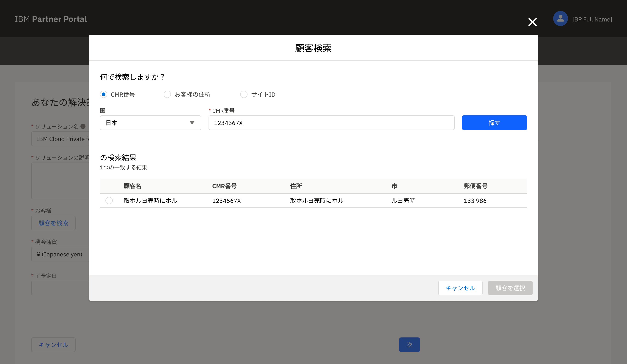Click the 郵便番号 column header
Image resolution: width=627 pixels, height=364 pixels.
pos(476,186)
